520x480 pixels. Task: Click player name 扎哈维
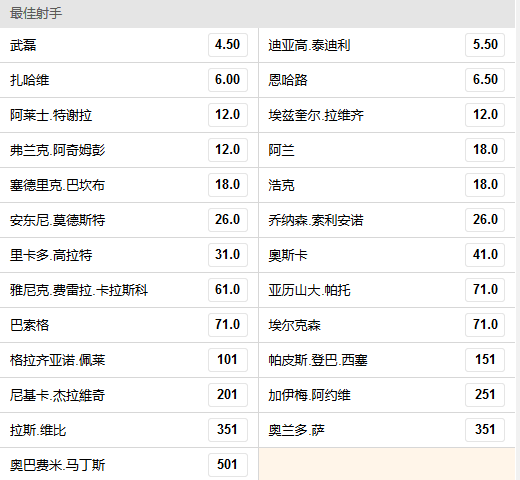pos(30,80)
